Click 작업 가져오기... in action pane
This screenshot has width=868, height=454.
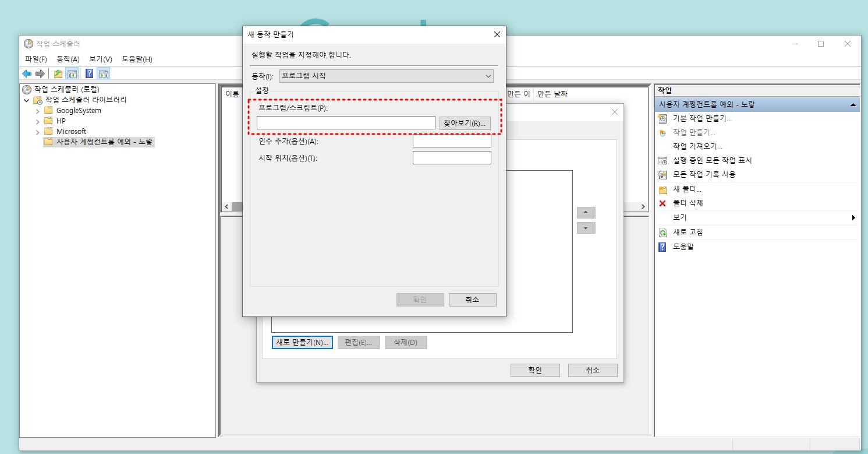click(x=697, y=146)
